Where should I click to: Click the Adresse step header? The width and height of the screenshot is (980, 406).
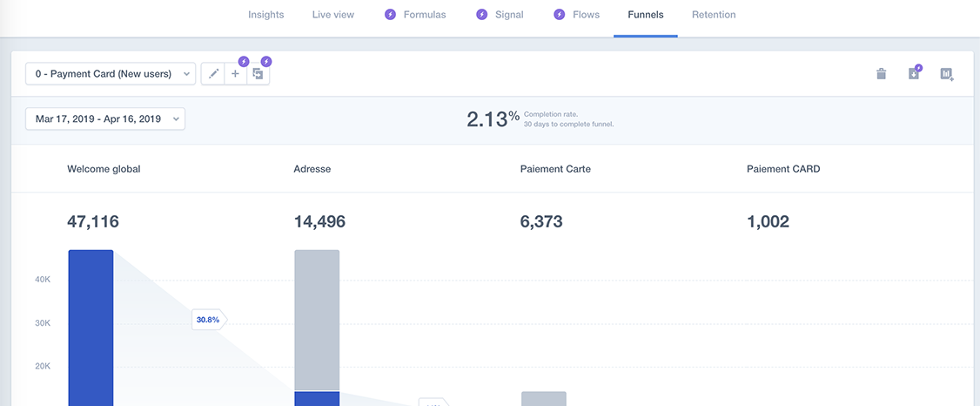coord(312,169)
